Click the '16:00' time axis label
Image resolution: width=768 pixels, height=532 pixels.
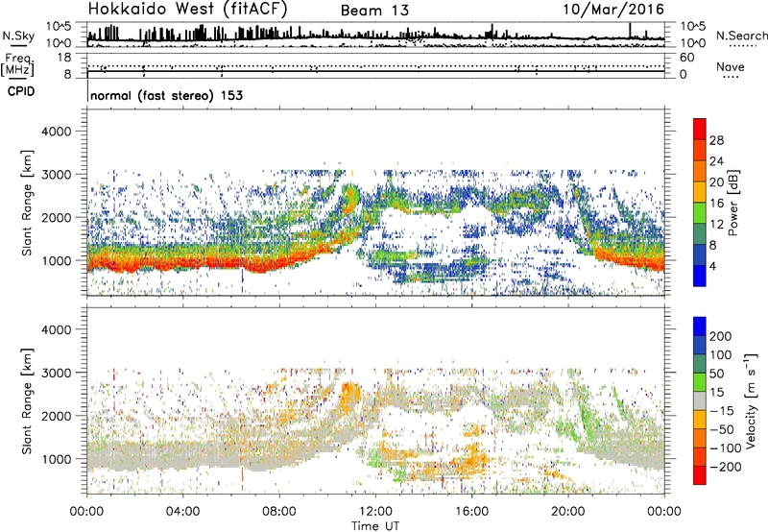471,512
